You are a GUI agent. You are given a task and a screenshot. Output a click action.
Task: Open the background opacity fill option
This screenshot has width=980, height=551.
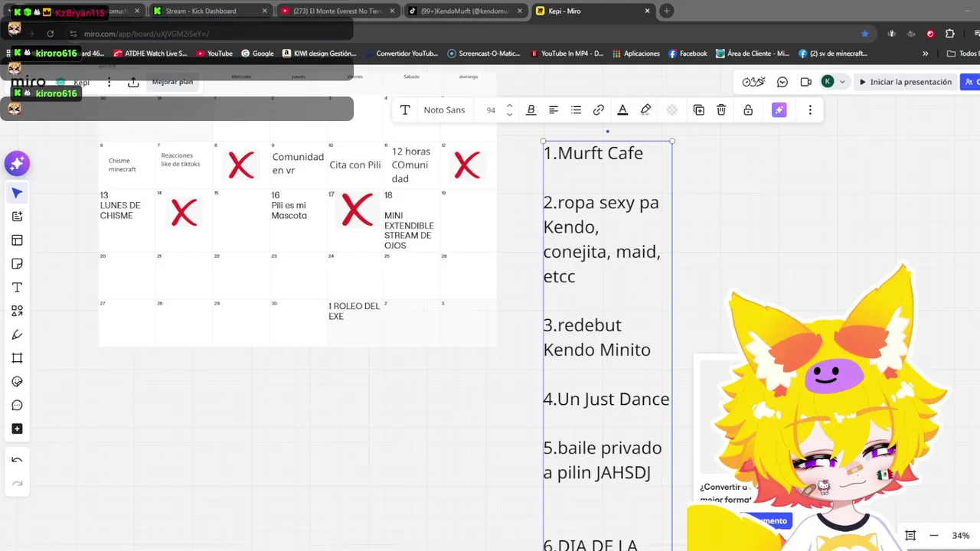pos(672,110)
